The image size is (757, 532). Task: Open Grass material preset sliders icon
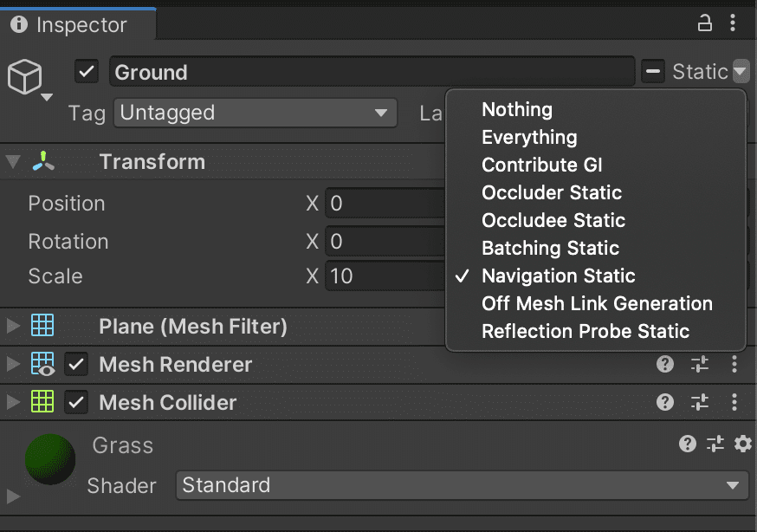click(715, 444)
